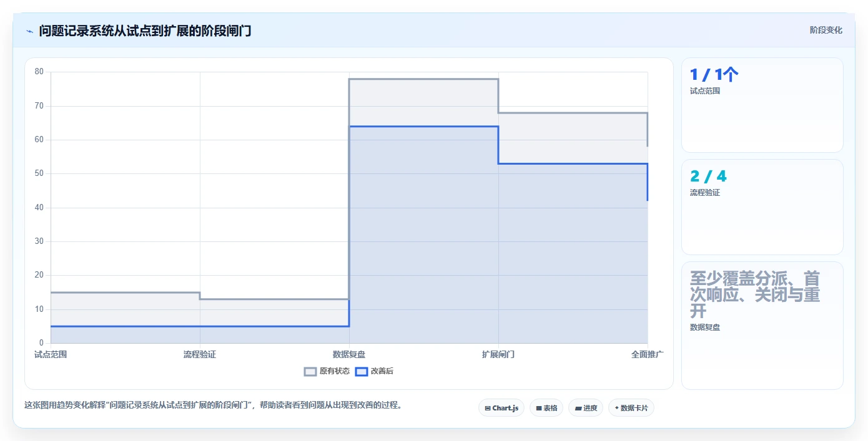Image resolution: width=868 pixels, height=441 pixels.
Task: Select the Chart.js tag button
Action: tap(501, 408)
